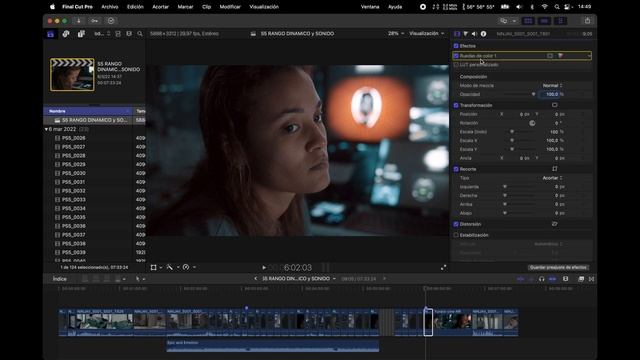The height and width of the screenshot is (360, 640).
Task: Open the effects browser icon
Action: 581,279
